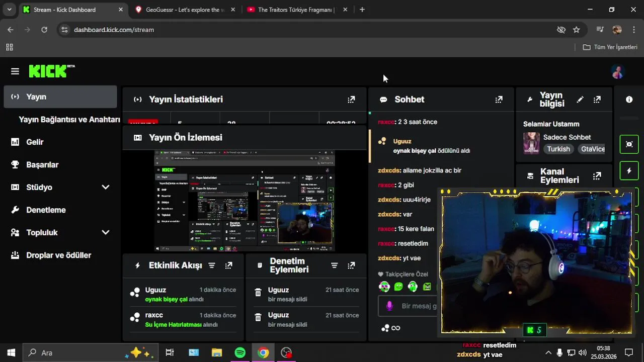Pop out the Kanal Eylemleri panel
This screenshot has height=362, width=644.
(x=597, y=176)
